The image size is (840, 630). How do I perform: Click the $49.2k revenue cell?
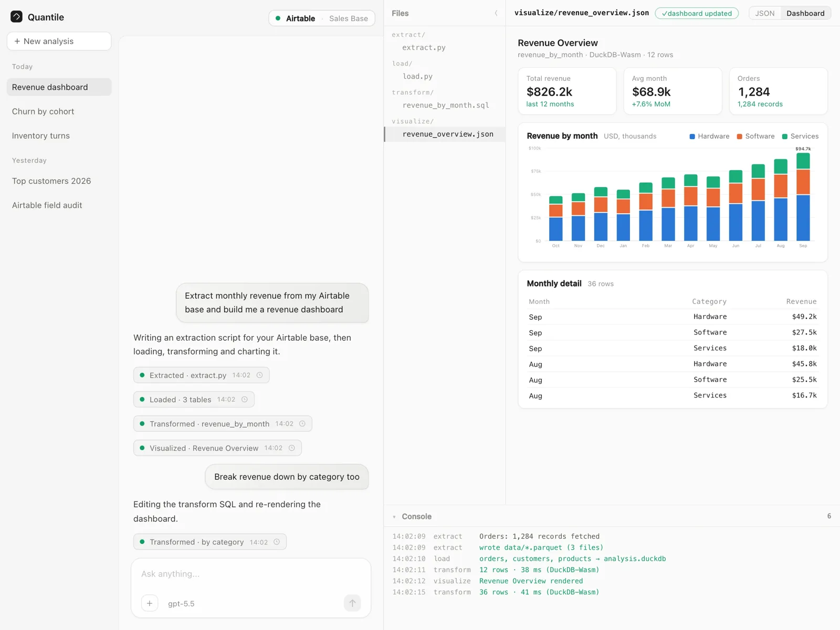[804, 317]
